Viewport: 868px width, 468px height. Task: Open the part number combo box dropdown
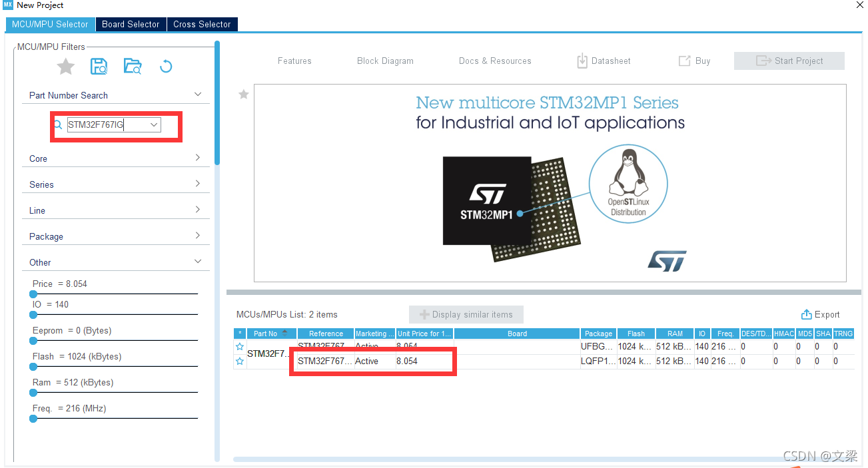pos(154,124)
